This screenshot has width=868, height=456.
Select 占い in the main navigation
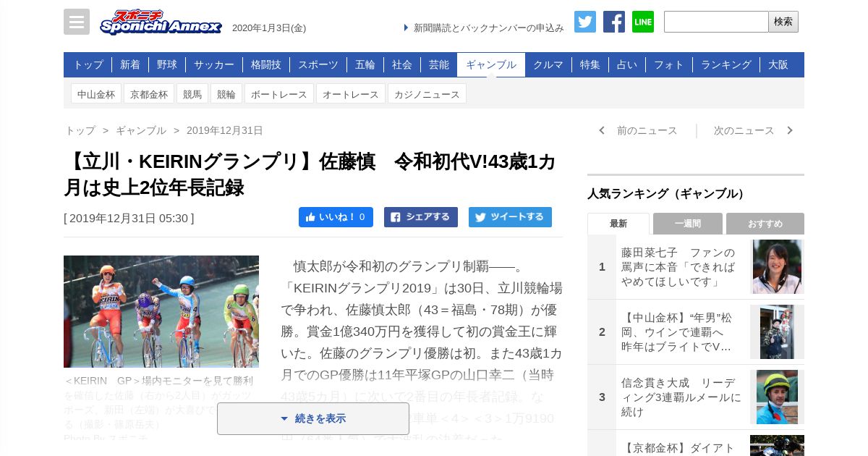point(627,64)
